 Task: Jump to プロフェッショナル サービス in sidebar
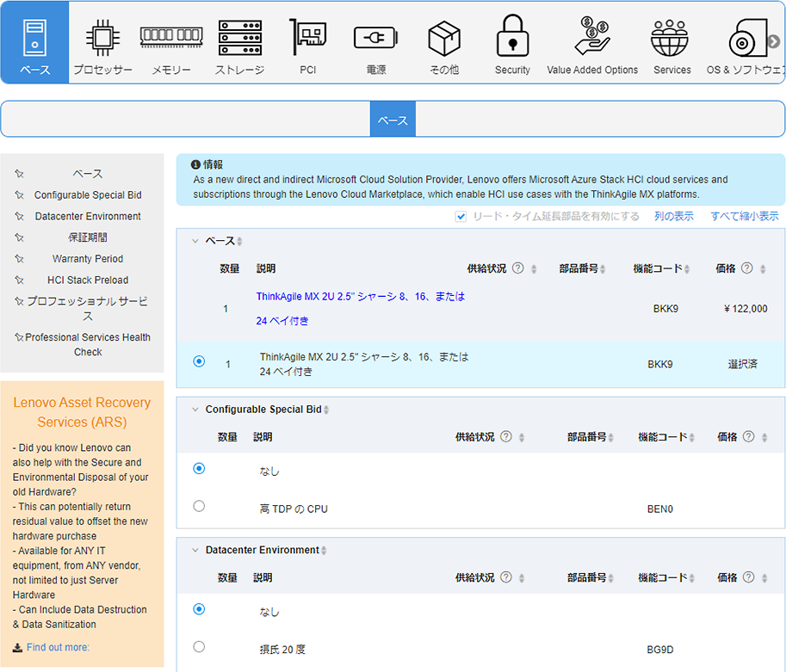coord(88,308)
